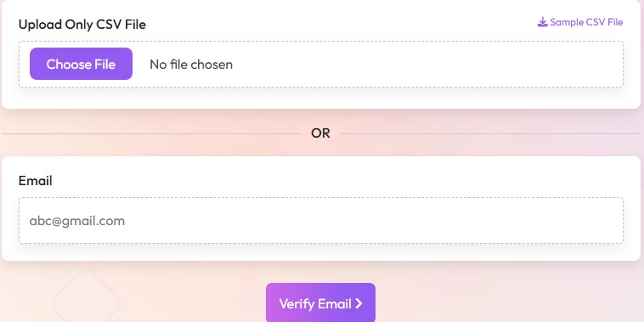644x322 pixels.
Task: Click the Email field label
Action: pos(36,181)
